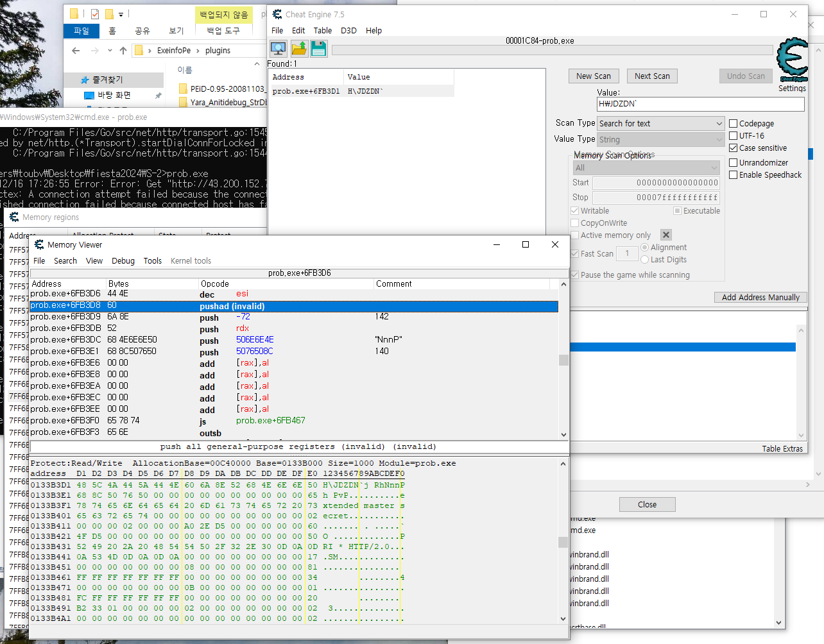Open the Cheat Engine Table menu
The image size is (824, 644).
(323, 30)
